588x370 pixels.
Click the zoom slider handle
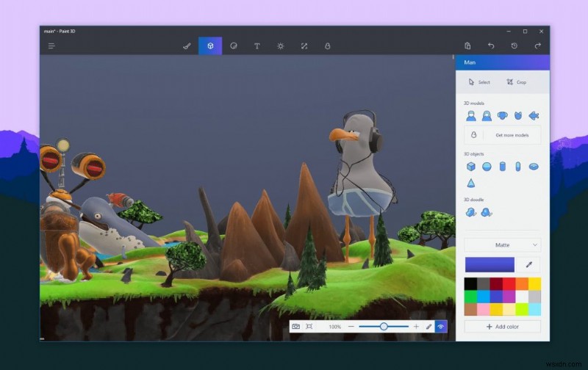[x=384, y=327]
